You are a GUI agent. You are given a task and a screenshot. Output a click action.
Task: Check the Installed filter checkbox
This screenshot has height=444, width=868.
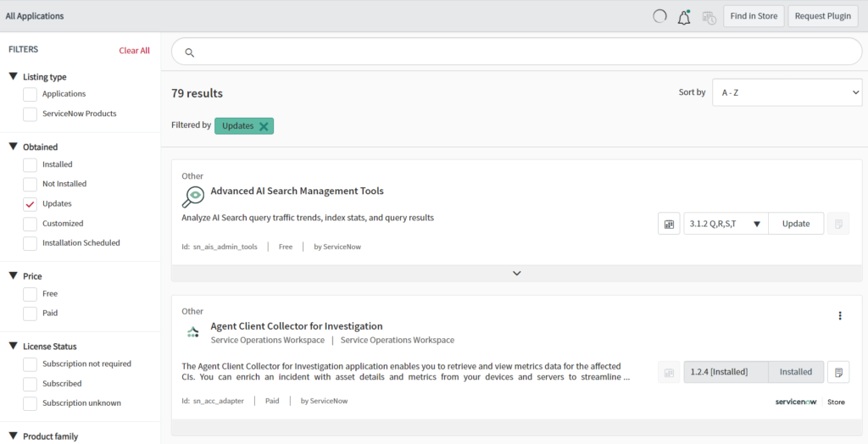(30, 165)
